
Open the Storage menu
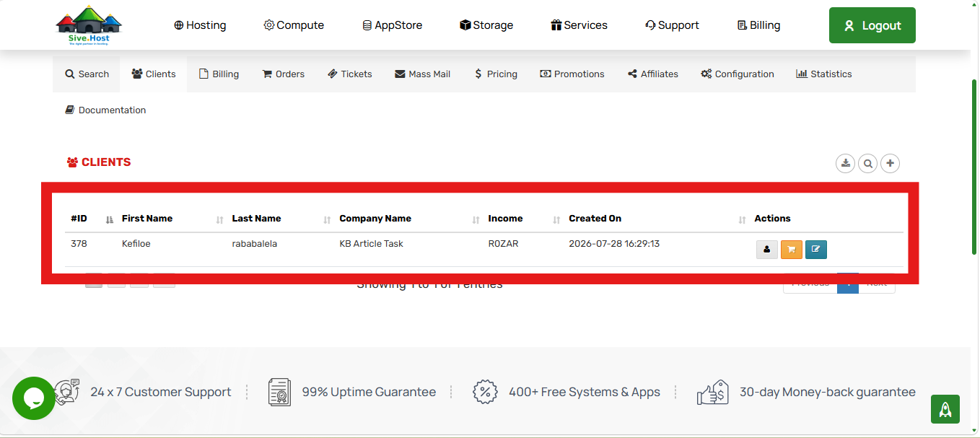tap(486, 25)
